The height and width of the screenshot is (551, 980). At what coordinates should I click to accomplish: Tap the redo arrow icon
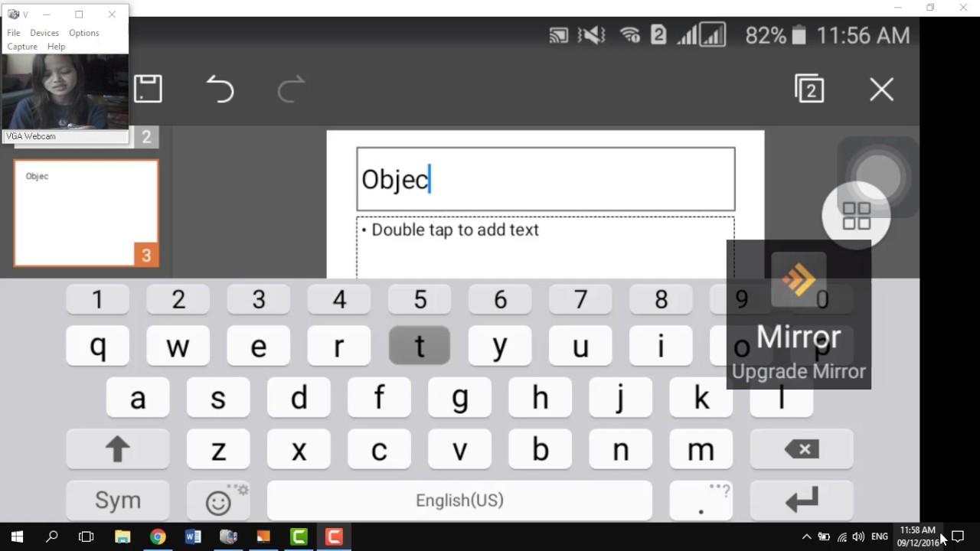tap(291, 89)
